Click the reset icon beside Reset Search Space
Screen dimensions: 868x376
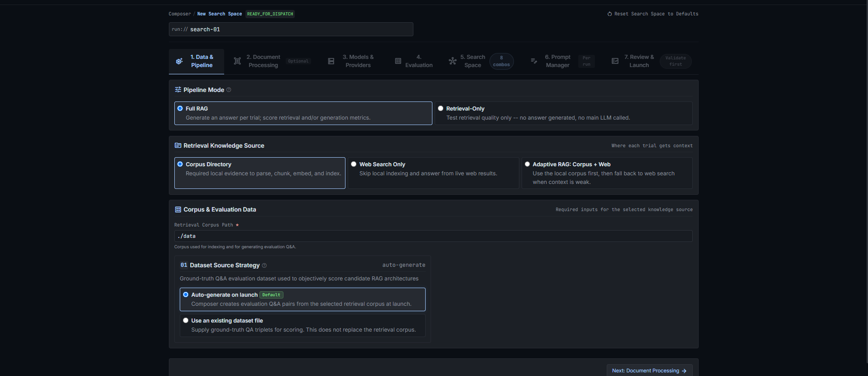(x=609, y=14)
